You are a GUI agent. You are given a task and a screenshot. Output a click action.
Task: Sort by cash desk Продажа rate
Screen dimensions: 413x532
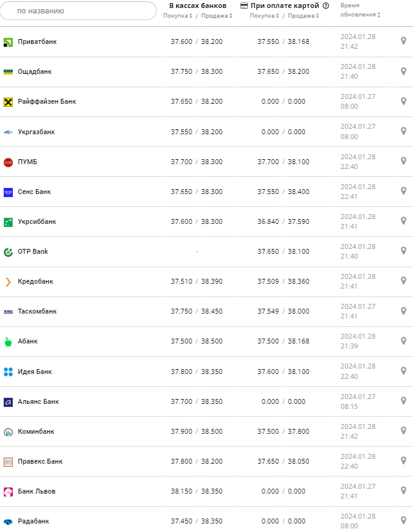point(217,16)
